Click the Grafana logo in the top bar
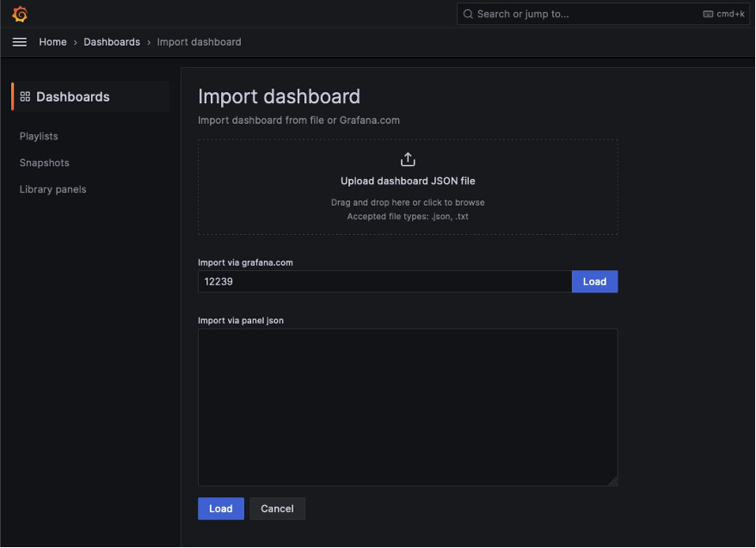This screenshot has height=548, width=756. click(19, 14)
